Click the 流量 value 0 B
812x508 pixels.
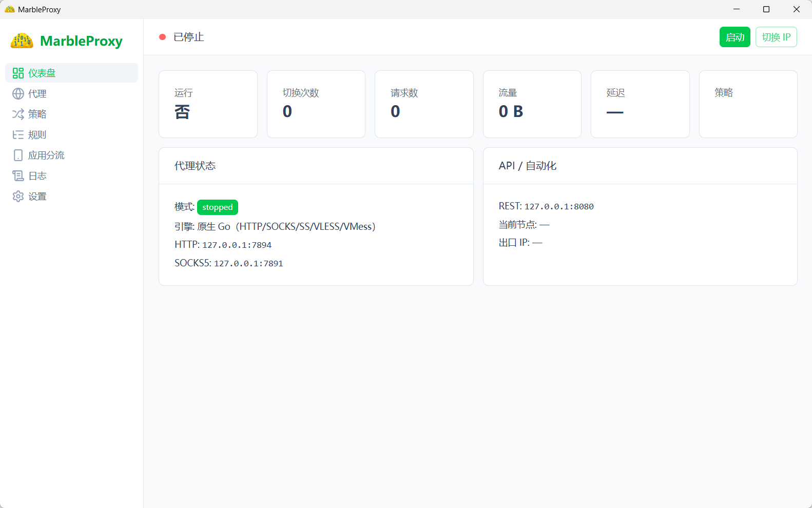(x=511, y=111)
